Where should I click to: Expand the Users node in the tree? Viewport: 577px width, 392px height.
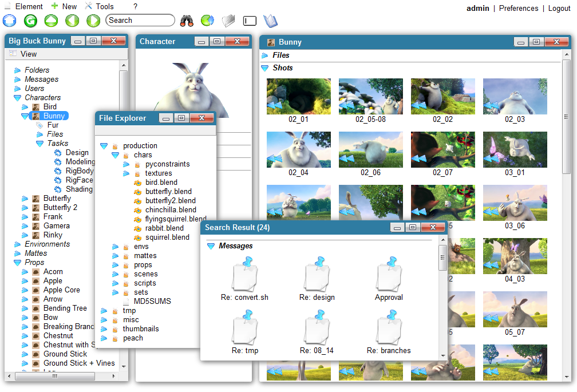click(x=17, y=89)
